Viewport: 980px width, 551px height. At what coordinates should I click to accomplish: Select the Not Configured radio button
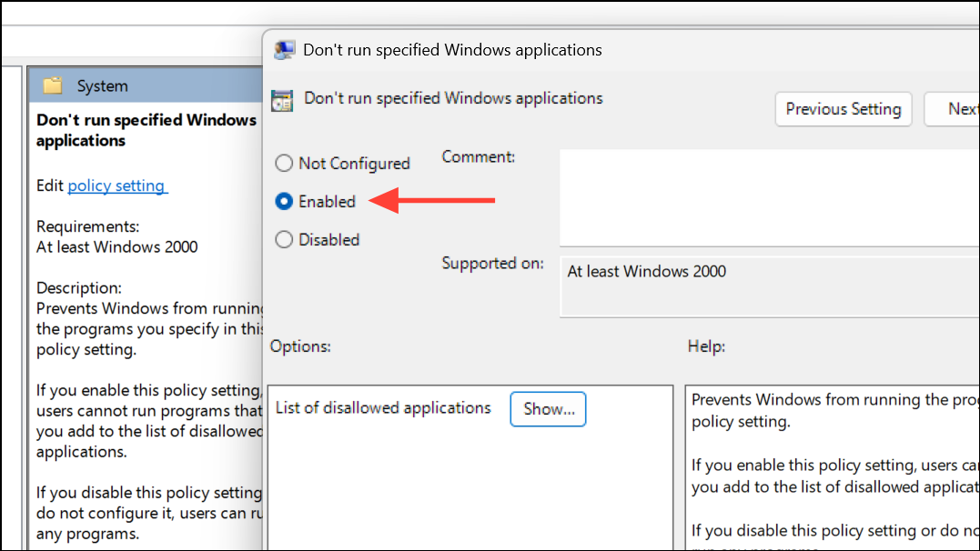284,163
